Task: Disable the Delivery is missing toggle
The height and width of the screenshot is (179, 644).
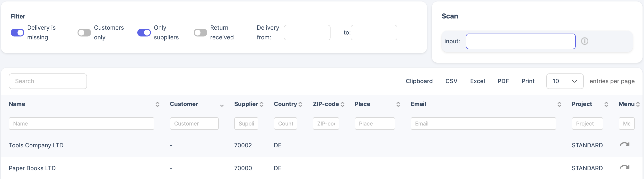Action: click(17, 33)
